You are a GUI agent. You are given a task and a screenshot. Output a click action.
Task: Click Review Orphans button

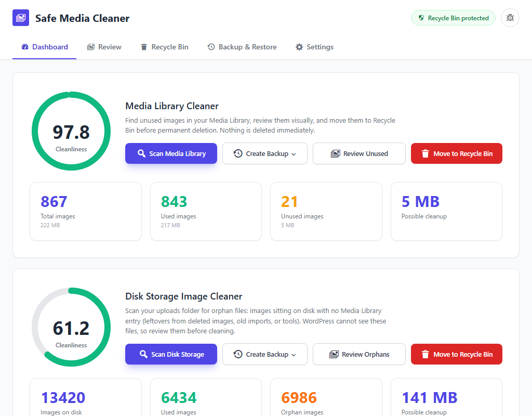(359, 354)
